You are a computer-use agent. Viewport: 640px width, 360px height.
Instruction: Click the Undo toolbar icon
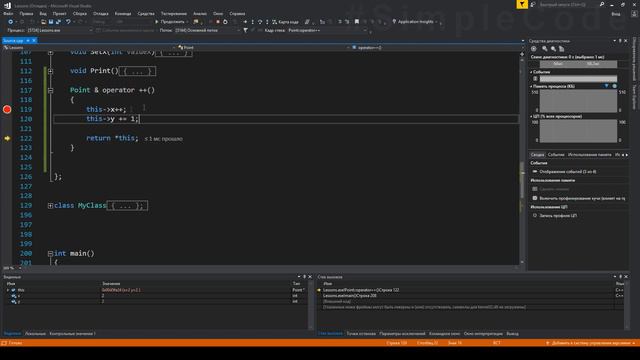[x=68, y=22]
